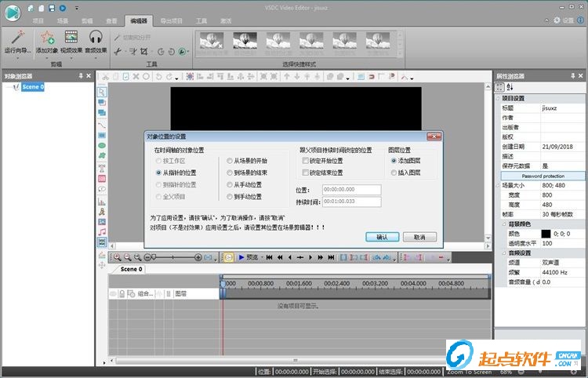Select 从场景的开始 radio option
Viewport: 588px width, 378px height.
coord(230,161)
